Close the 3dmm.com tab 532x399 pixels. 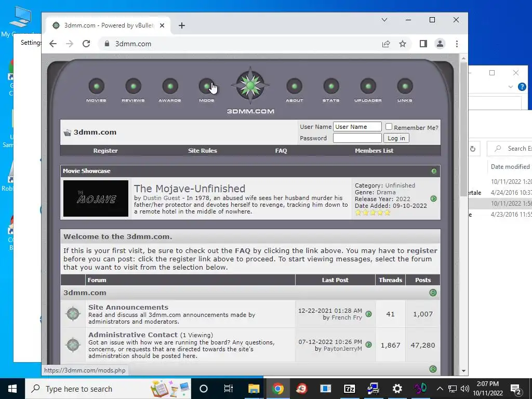pyautogui.click(x=162, y=25)
